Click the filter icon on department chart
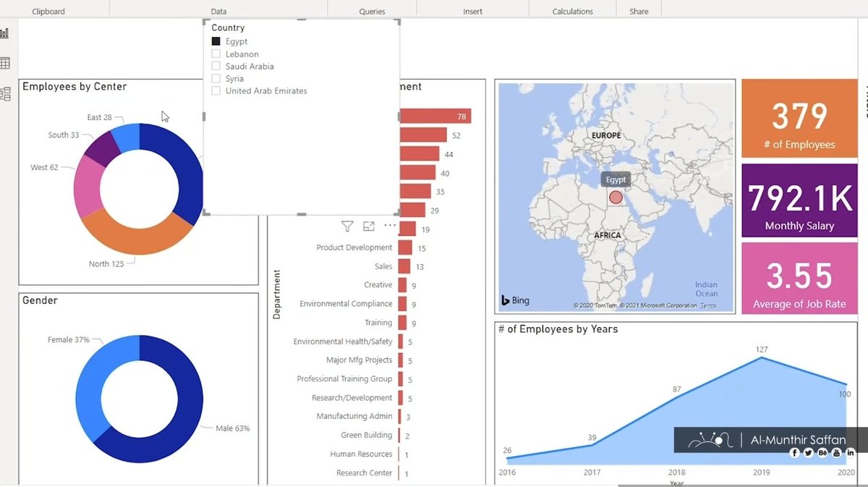This screenshot has width=868, height=487. pyautogui.click(x=347, y=226)
